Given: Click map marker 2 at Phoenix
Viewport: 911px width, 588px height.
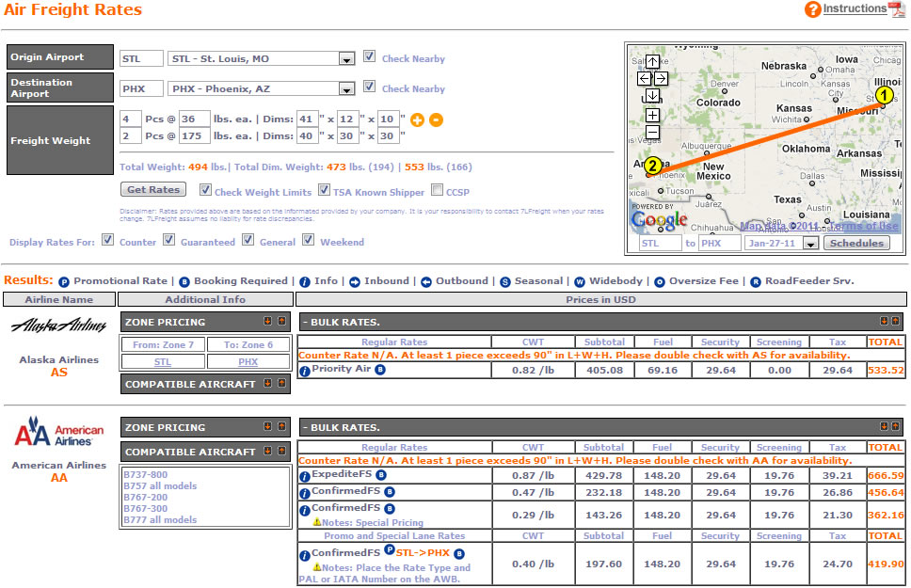Looking at the screenshot, I should pos(653,166).
